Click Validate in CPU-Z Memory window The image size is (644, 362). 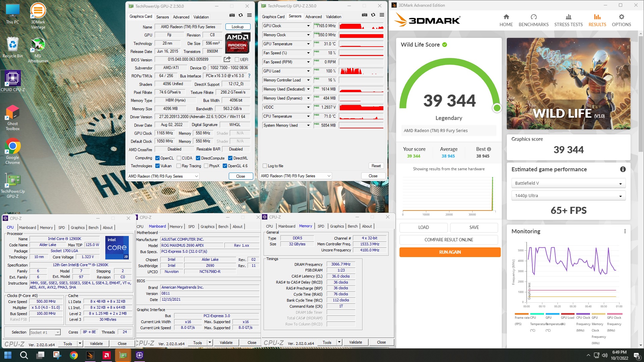pyautogui.click(x=356, y=342)
